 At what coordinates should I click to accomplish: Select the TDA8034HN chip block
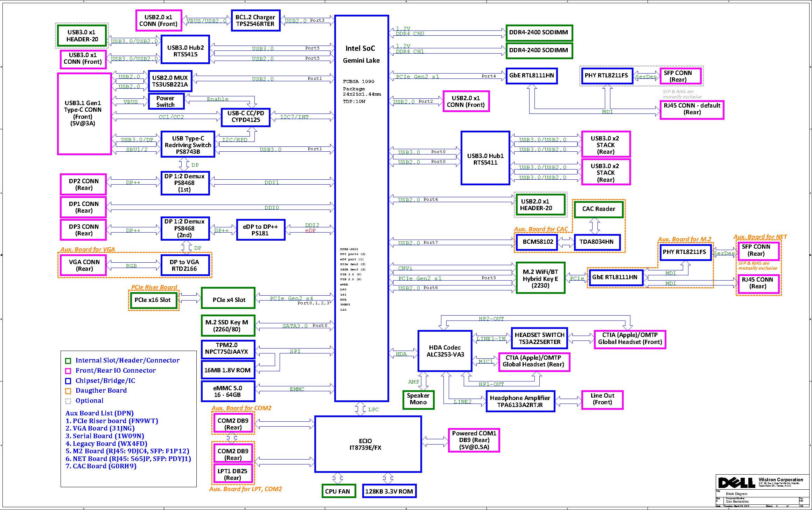coord(597,242)
